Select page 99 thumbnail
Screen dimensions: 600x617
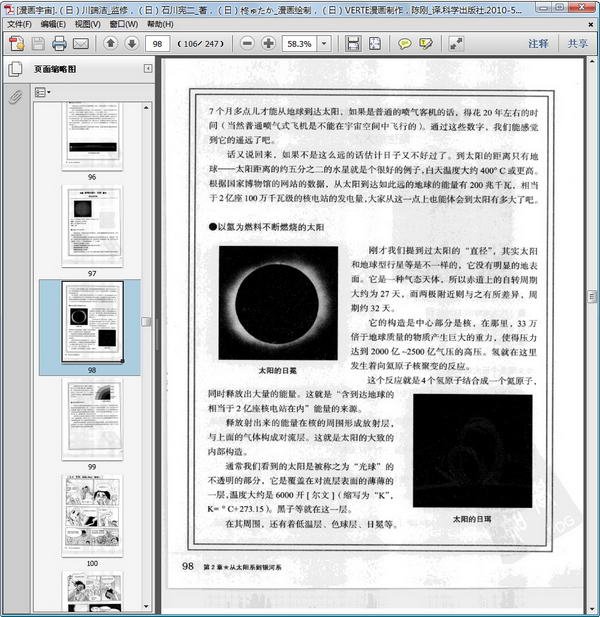point(92,419)
